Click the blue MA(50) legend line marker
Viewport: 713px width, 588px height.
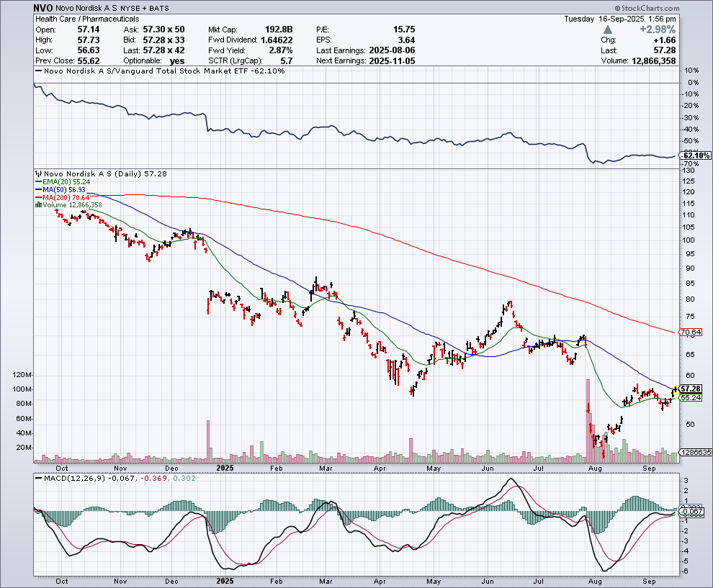(39, 189)
